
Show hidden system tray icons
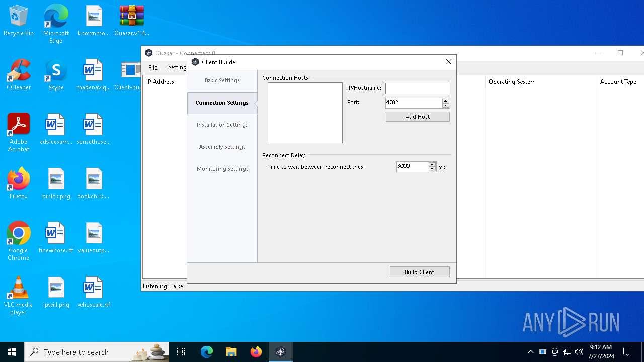click(x=530, y=352)
